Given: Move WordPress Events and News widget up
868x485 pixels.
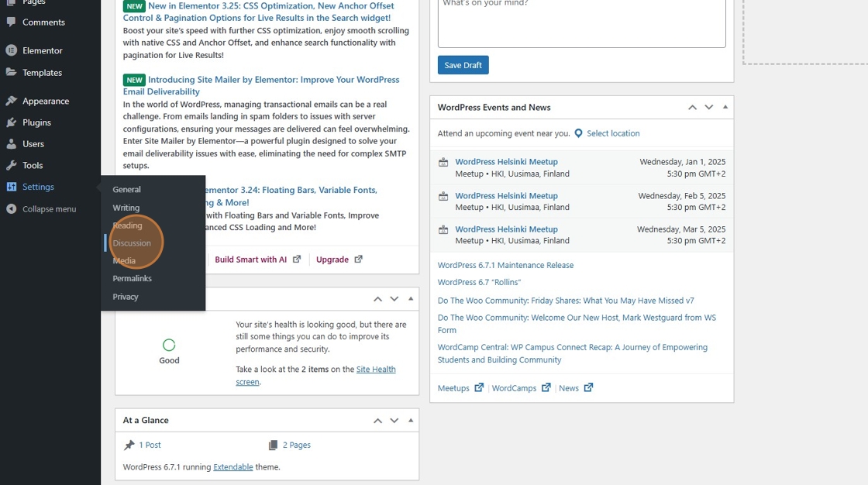Looking at the screenshot, I should pos(692,108).
